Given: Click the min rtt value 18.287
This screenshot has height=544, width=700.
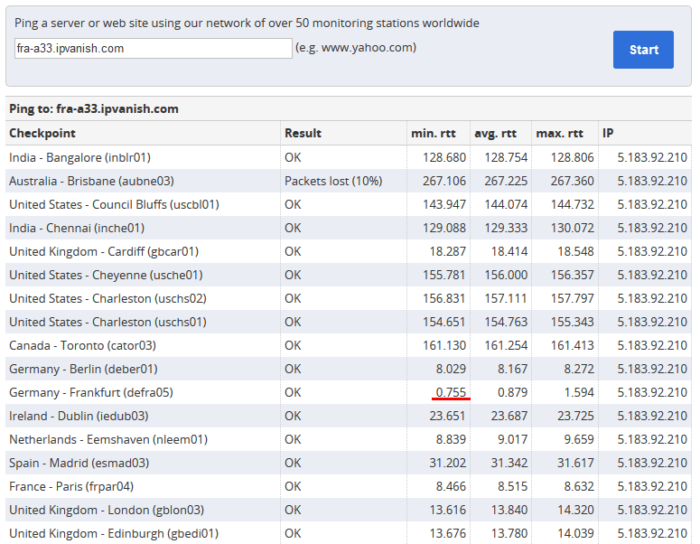Looking at the screenshot, I should (x=448, y=252).
